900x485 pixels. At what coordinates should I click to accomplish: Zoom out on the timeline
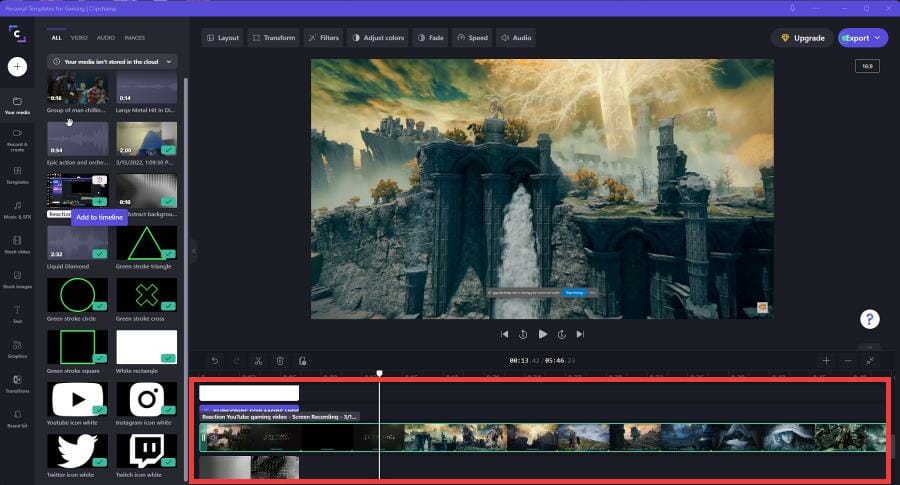point(848,360)
